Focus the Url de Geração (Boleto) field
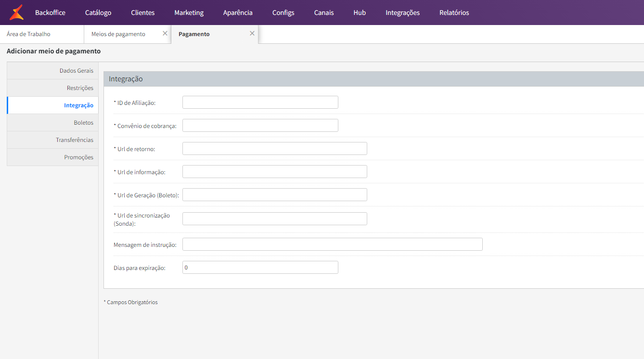The width and height of the screenshot is (644, 359). point(275,195)
